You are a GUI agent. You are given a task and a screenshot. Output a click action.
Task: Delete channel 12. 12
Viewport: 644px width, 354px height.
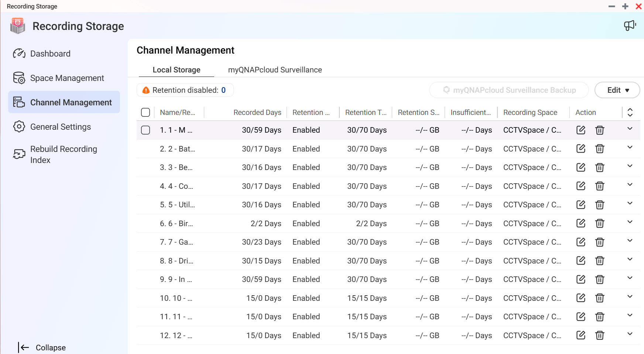click(600, 335)
